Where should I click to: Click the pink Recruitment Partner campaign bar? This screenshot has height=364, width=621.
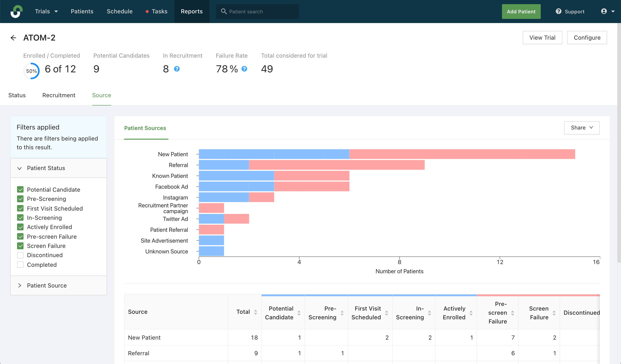point(212,208)
